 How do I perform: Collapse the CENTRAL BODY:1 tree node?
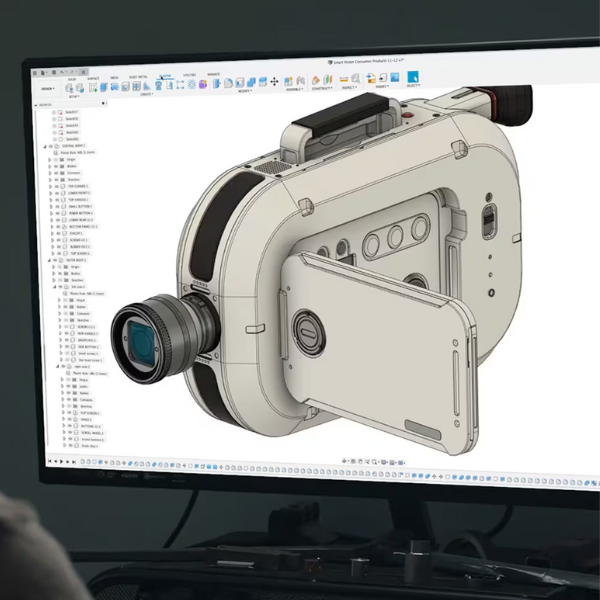click(x=45, y=147)
